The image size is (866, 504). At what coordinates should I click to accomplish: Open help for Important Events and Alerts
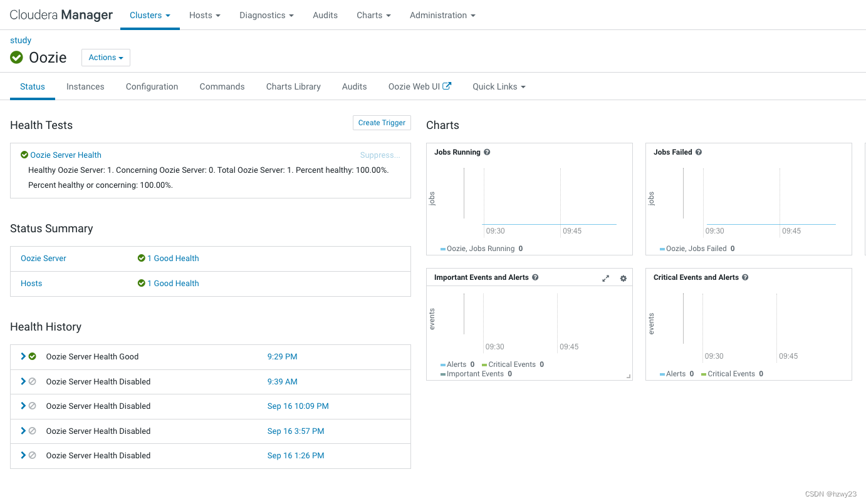coord(535,277)
